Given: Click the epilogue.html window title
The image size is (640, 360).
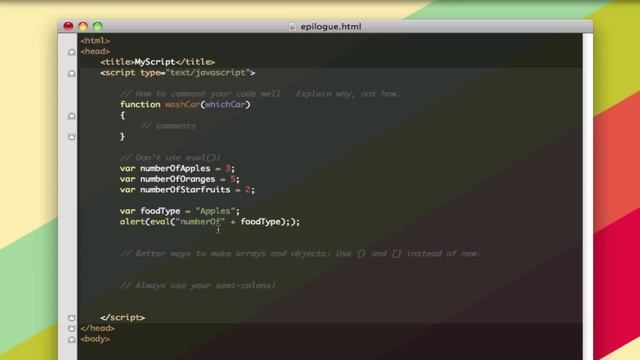Looking at the screenshot, I should coord(331,27).
